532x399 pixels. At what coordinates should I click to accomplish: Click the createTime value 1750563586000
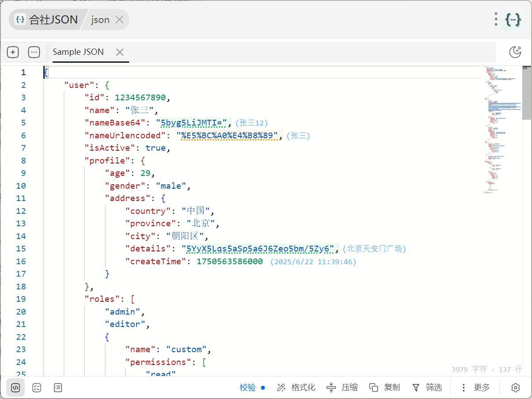[230, 262]
